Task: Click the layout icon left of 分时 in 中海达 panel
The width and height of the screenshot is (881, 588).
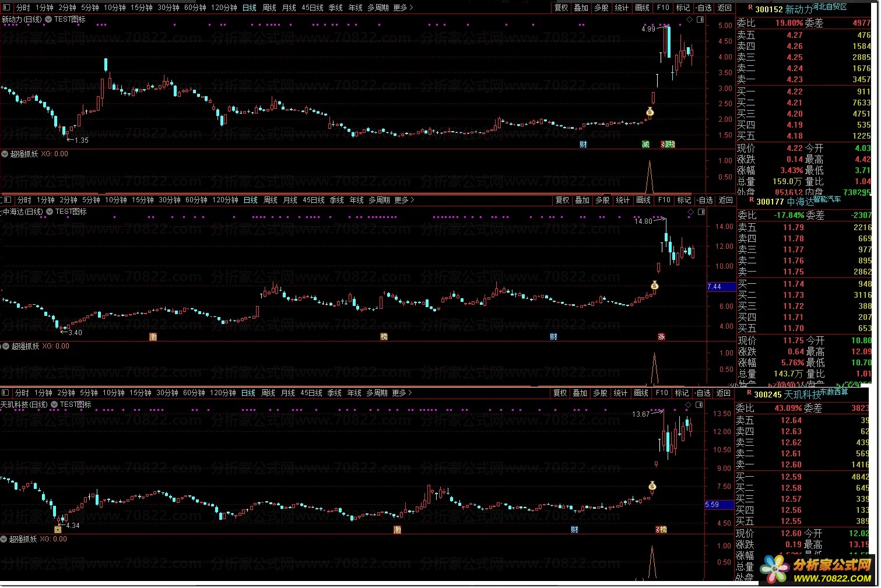Action: coord(7,200)
